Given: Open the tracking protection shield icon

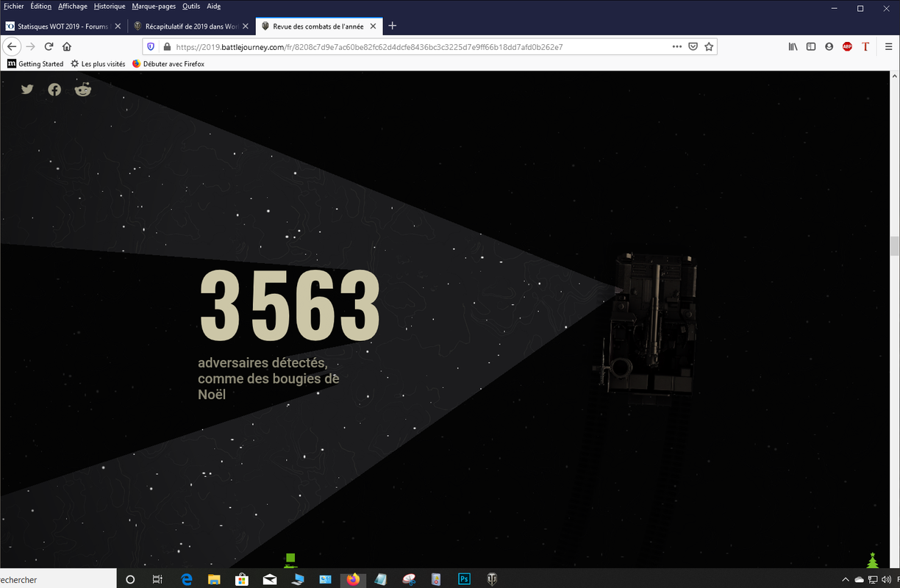Looking at the screenshot, I should (x=151, y=46).
